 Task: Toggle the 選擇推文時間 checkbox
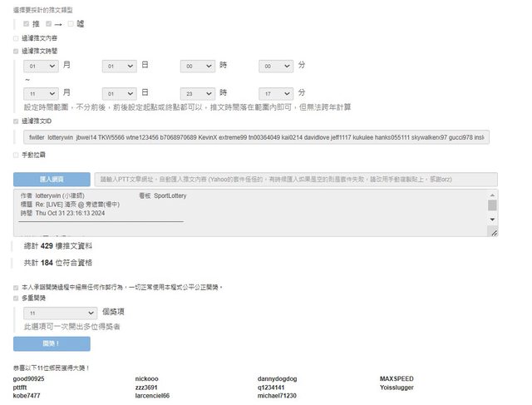click(16, 51)
